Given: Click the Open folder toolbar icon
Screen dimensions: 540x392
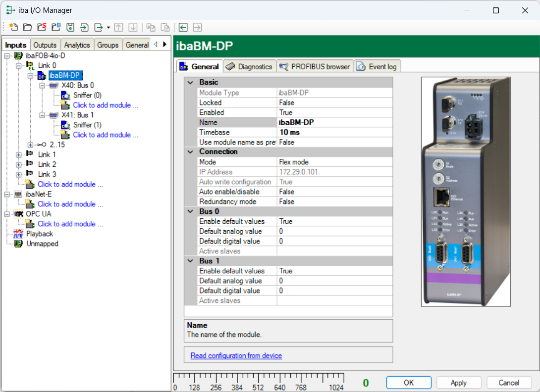Looking at the screenshot, I should pyautogui.click(x=28, y=27).
